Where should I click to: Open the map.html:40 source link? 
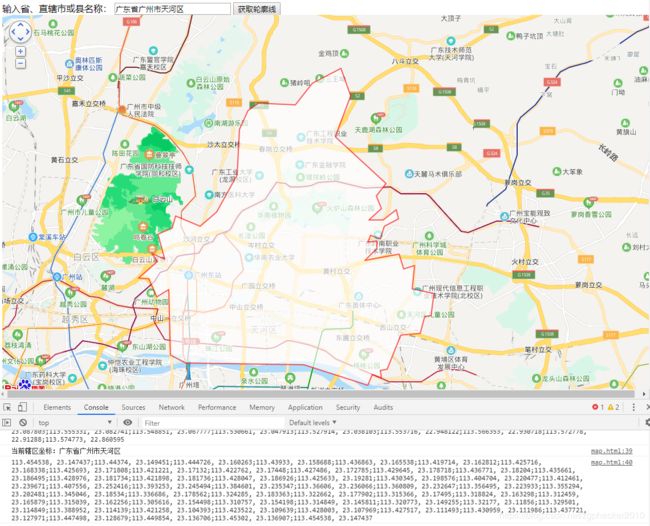(x=611, y=462)
